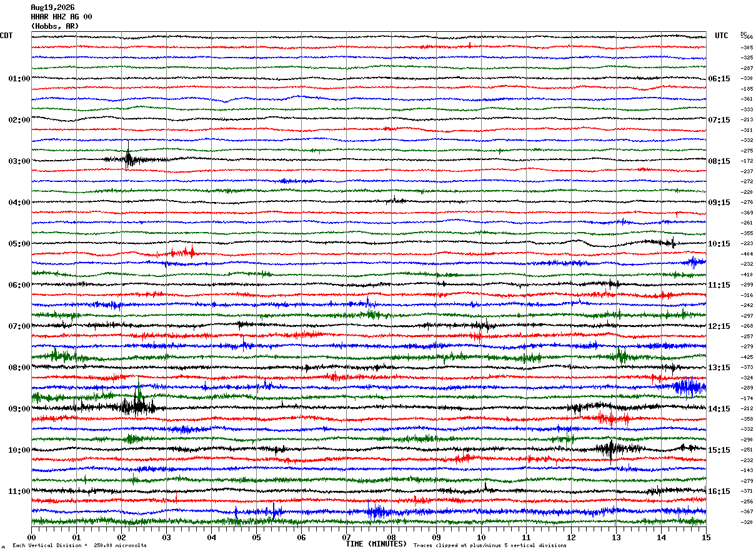Screen dimensions: 756x554
Task: Click the 03:00 CDT time label
Action: click(x=19, y=161)
